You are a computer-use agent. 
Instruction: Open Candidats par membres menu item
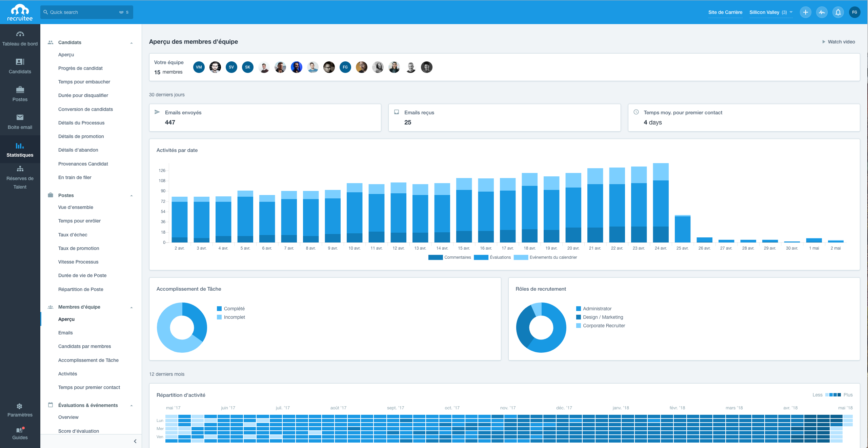(84, 346)
